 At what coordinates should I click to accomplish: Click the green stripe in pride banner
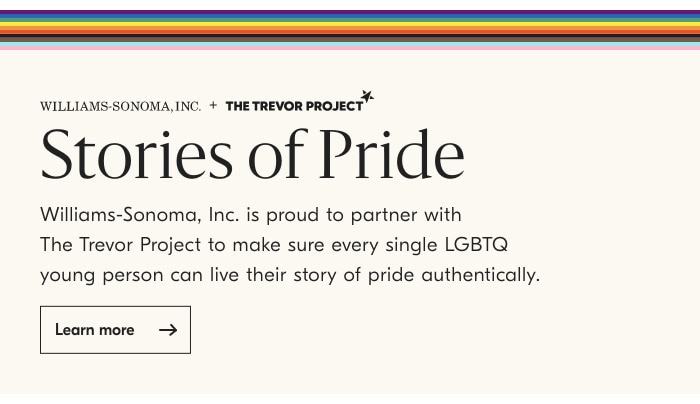pos(350,19)
